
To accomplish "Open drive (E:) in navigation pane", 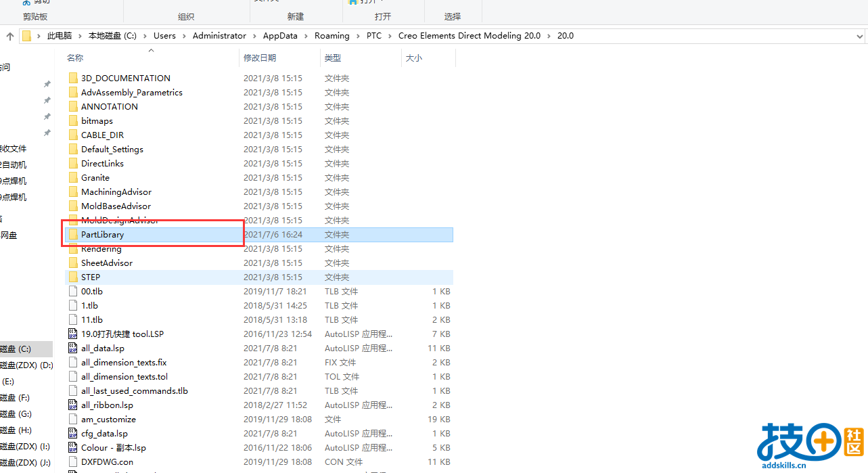I will click(8, 382).
